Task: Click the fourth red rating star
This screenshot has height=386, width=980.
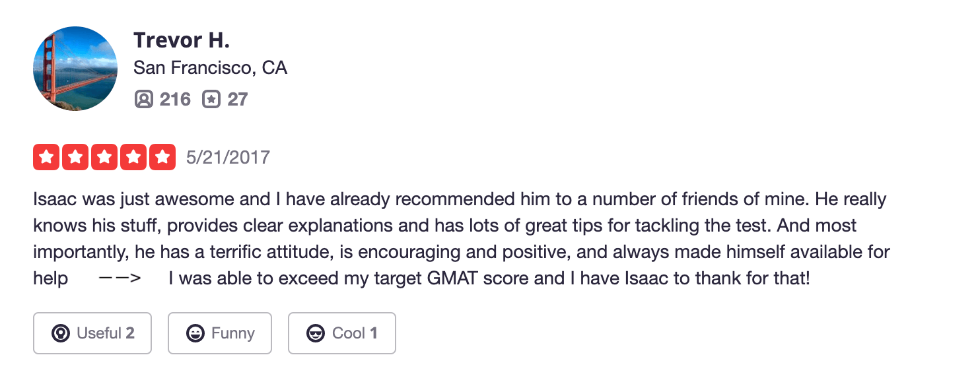Action: [133, 157]
